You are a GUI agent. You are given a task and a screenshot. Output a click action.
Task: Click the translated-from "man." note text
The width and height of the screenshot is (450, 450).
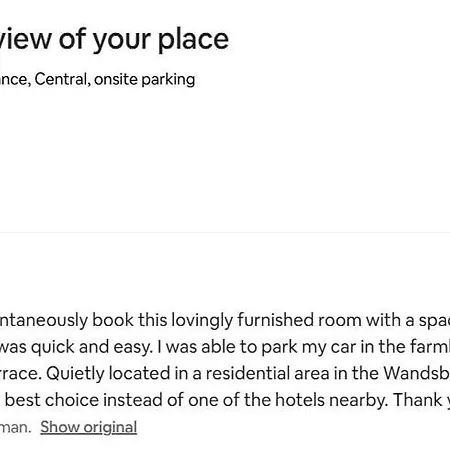tap(15, 427)
